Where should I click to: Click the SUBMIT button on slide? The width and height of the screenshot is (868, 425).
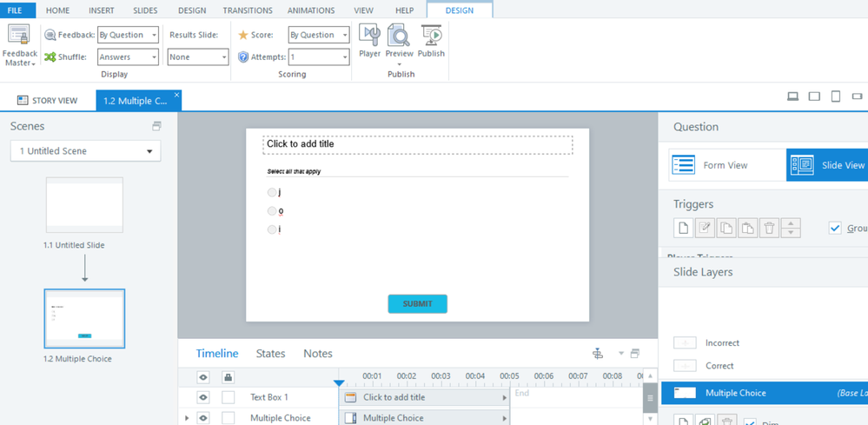(417, 304)
